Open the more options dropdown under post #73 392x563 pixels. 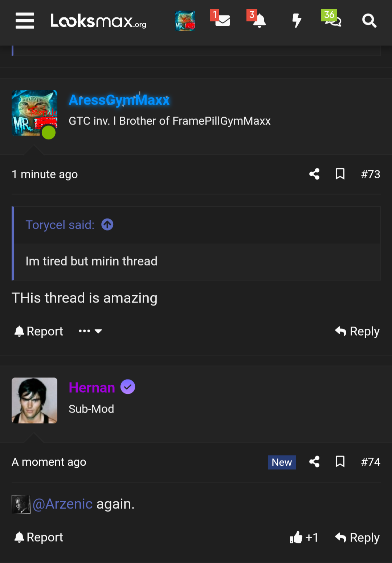[85, 331]
